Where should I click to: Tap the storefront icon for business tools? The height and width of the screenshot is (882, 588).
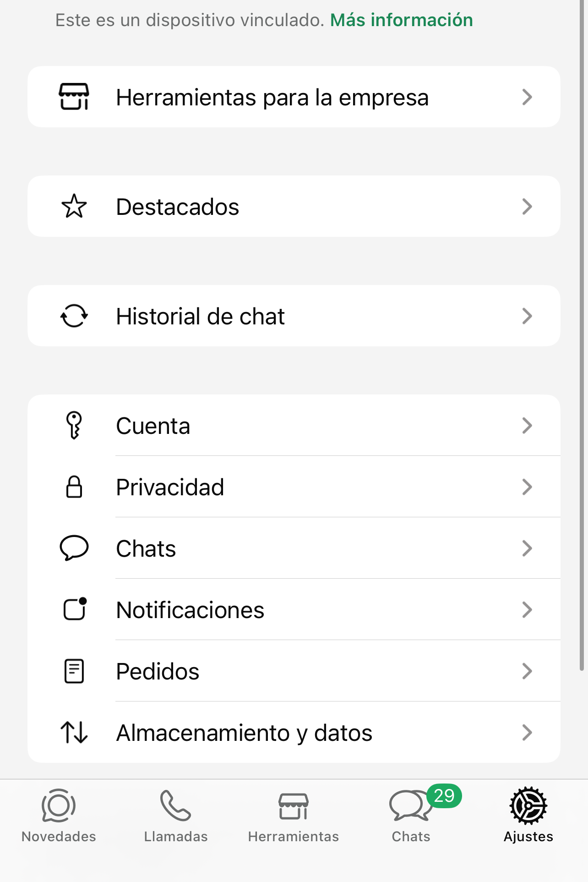(74, 97)
